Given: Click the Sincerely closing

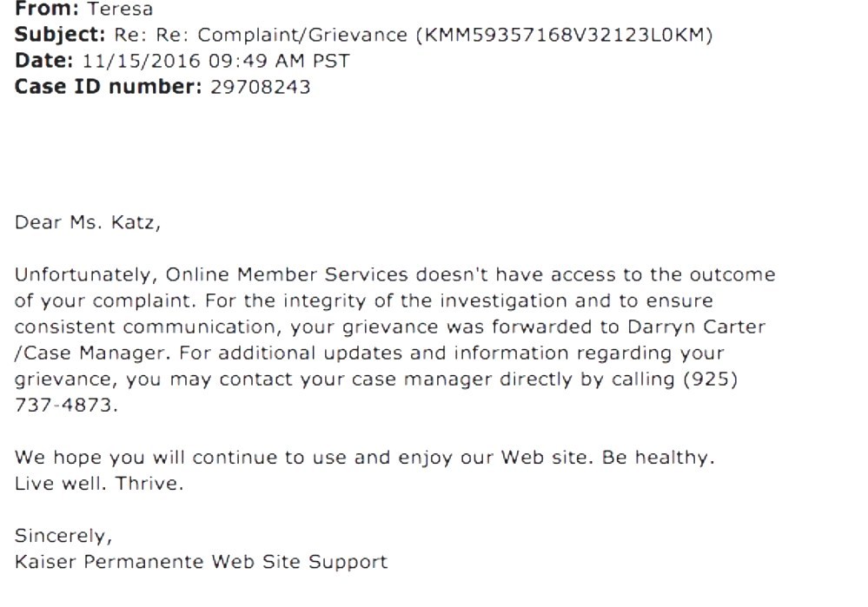Looking at the screenshot, I should [63, 536].
